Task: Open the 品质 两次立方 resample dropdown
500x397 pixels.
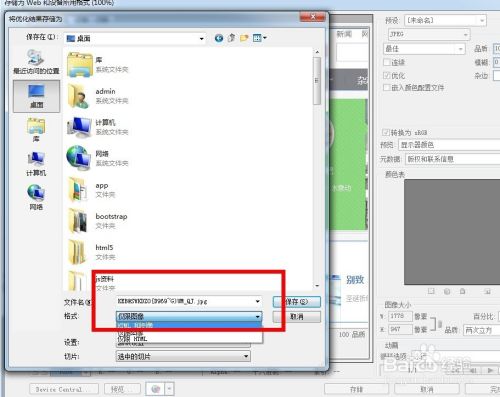Action: (481, 330)
